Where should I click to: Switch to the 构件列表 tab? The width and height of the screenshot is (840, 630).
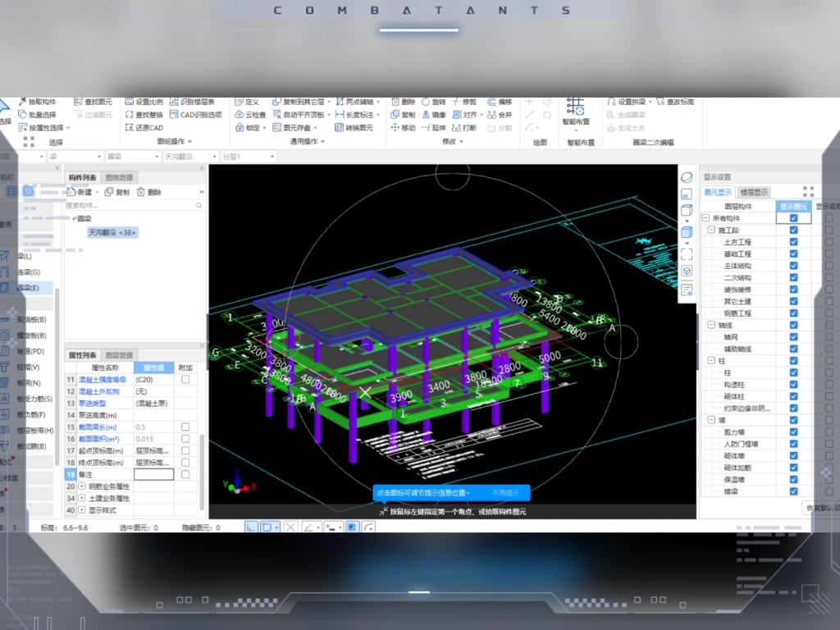83,177
